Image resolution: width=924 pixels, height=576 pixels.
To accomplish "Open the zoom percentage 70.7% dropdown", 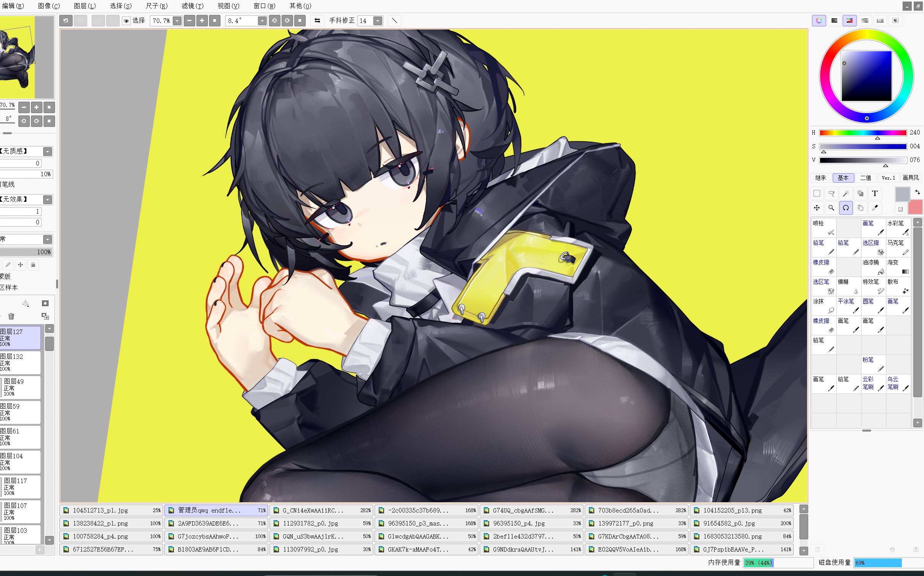I will (x=177, y=21).
